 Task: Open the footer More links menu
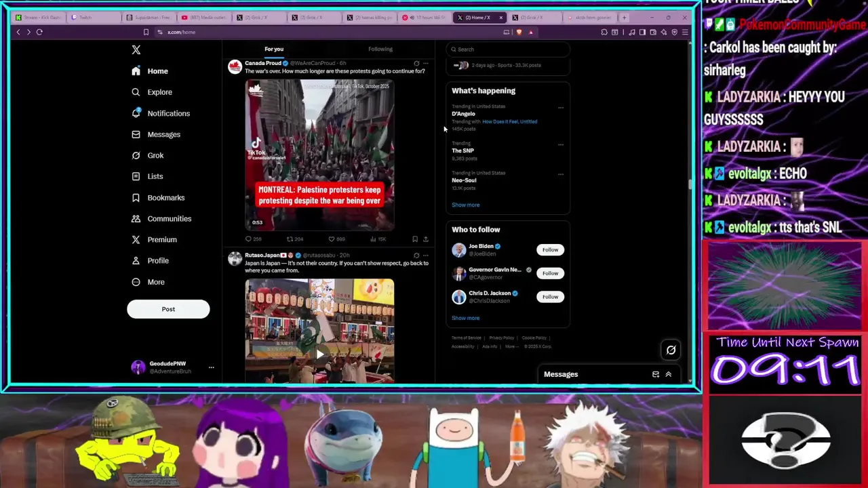click(x=511, y=346)
